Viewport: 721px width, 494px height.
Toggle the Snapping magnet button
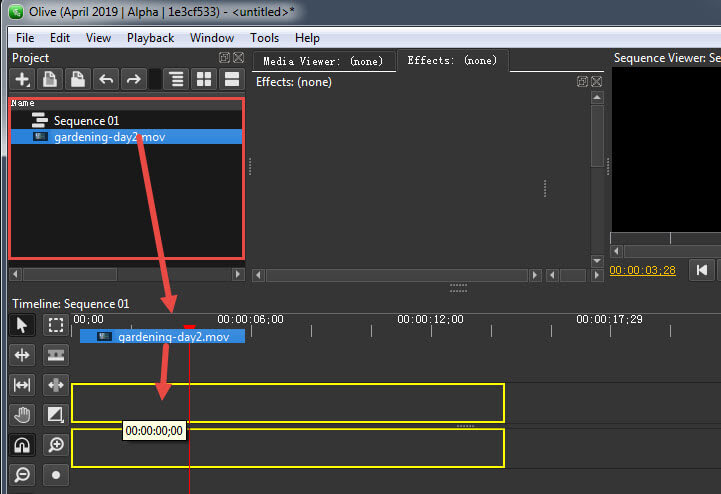coord(22,445)
